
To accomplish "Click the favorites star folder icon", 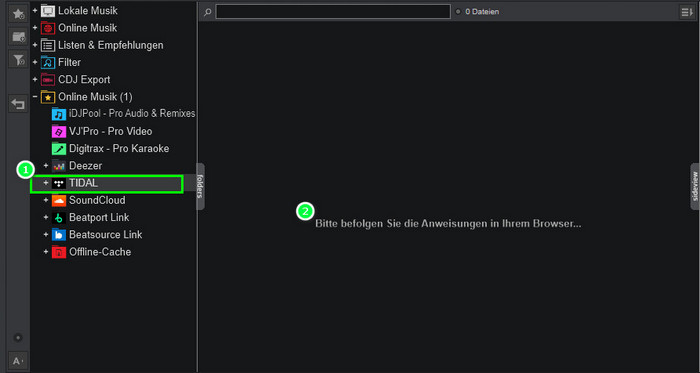I will (18, 14).
